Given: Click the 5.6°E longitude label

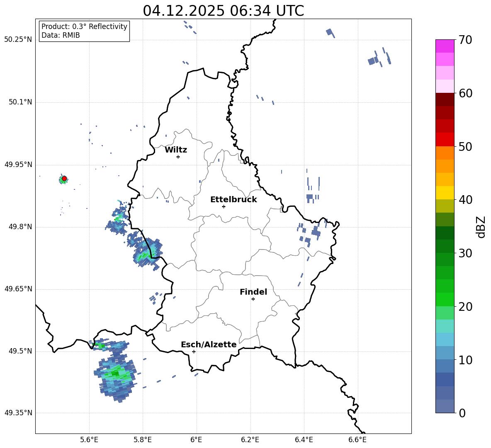Looking at the screenshot, I should click(89, 440).
